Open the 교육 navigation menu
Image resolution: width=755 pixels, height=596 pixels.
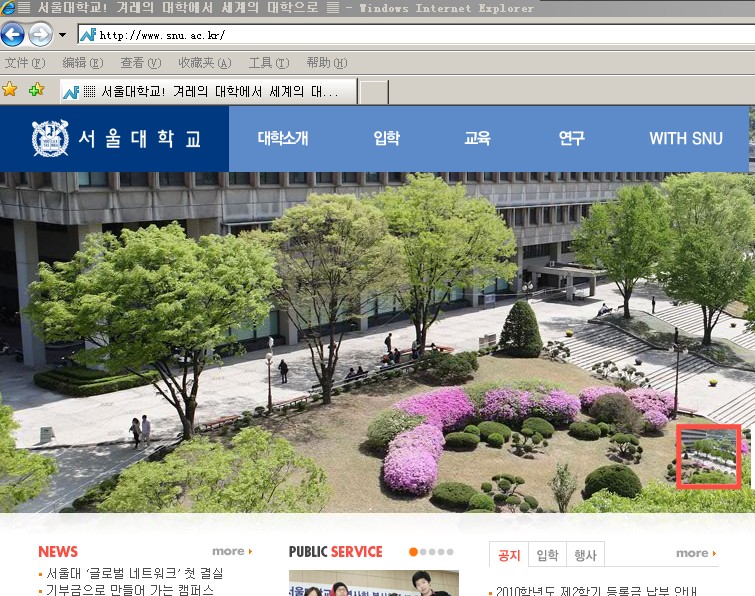click(477, 138)
